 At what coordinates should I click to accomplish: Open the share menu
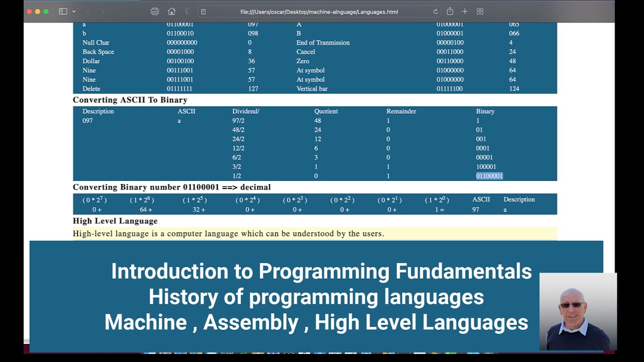coord(450,12)
